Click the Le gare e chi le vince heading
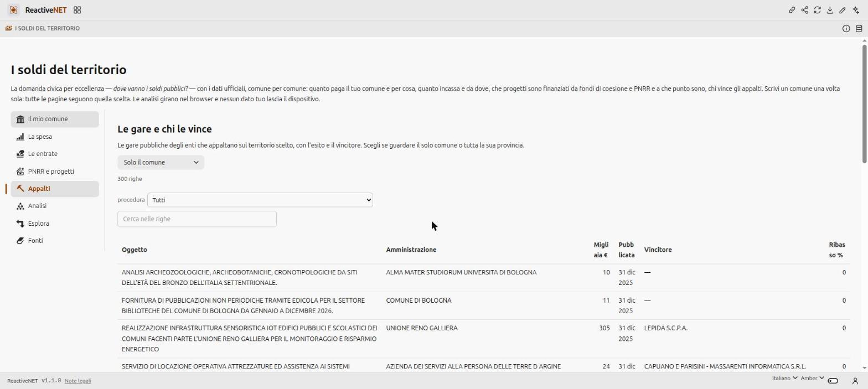The width and height of the screenshot is (868, 389). pyautogui.click(x=164, y=129)
